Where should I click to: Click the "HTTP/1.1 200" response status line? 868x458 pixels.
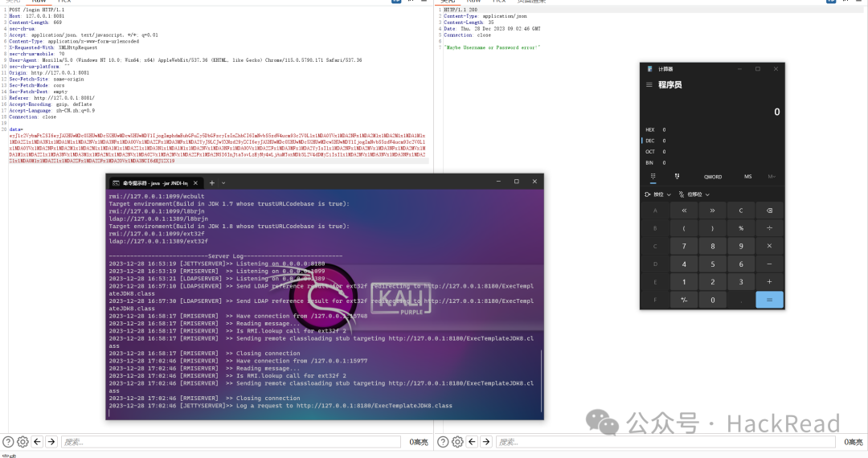tap(461, 10)
